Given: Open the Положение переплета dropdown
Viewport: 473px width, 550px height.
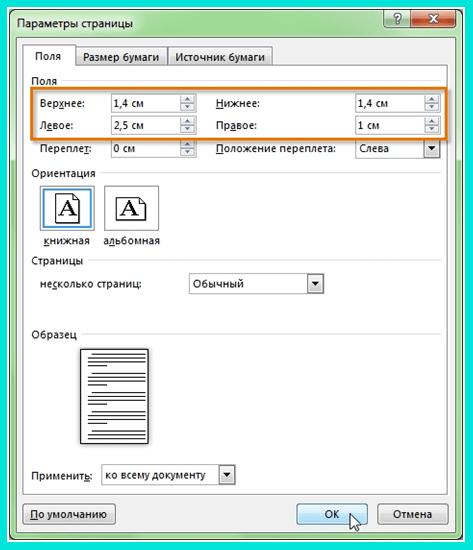Looking at the screenshot, I should [432, 149].
